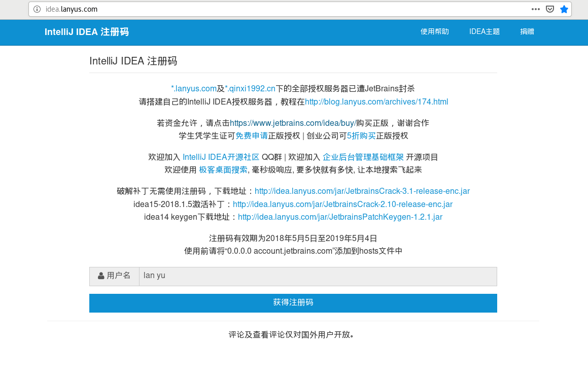Open the IntelliJ IDEA开源社区 link

tap(221, 157)
